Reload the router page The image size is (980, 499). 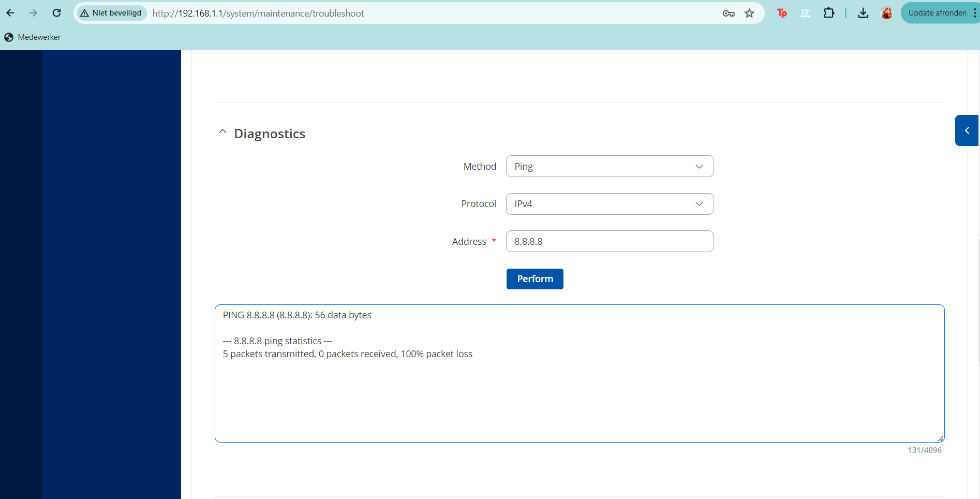[57, 13]
